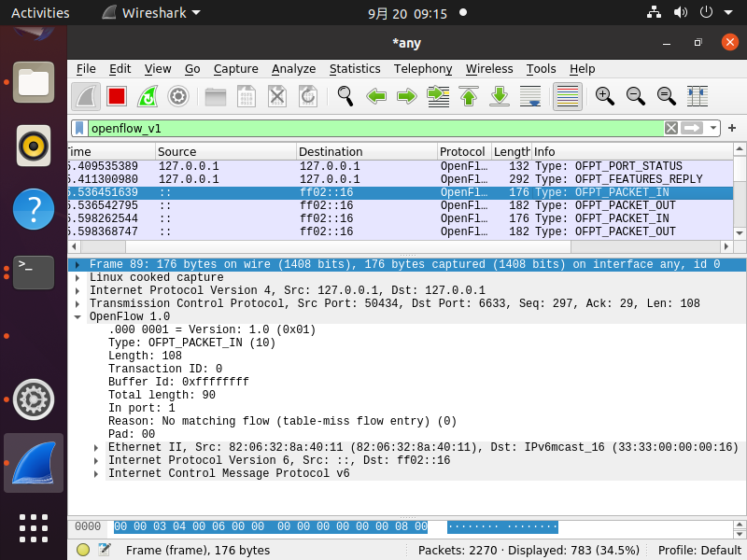Open the Edit menu

[120, 69]
